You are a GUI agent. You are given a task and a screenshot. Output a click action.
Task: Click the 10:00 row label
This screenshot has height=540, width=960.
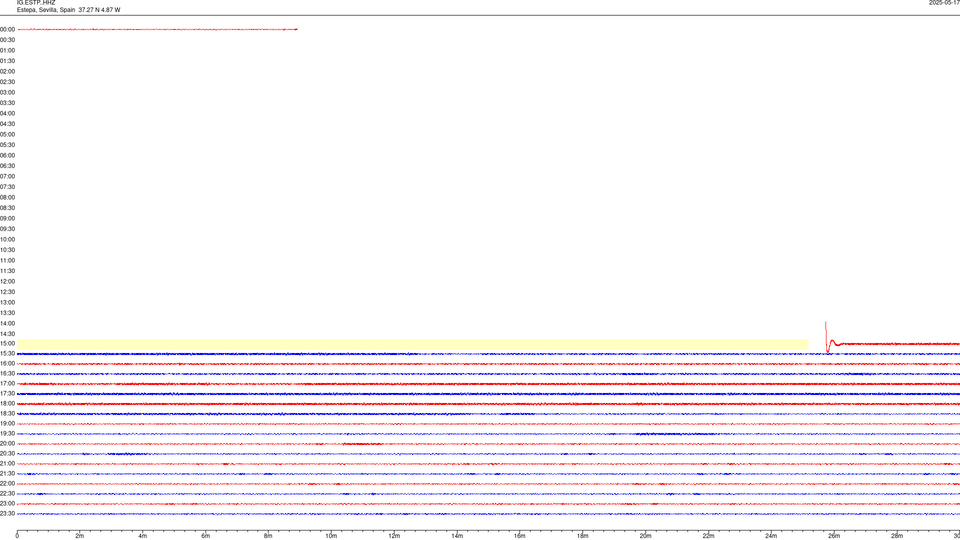(x=7, y=239)
